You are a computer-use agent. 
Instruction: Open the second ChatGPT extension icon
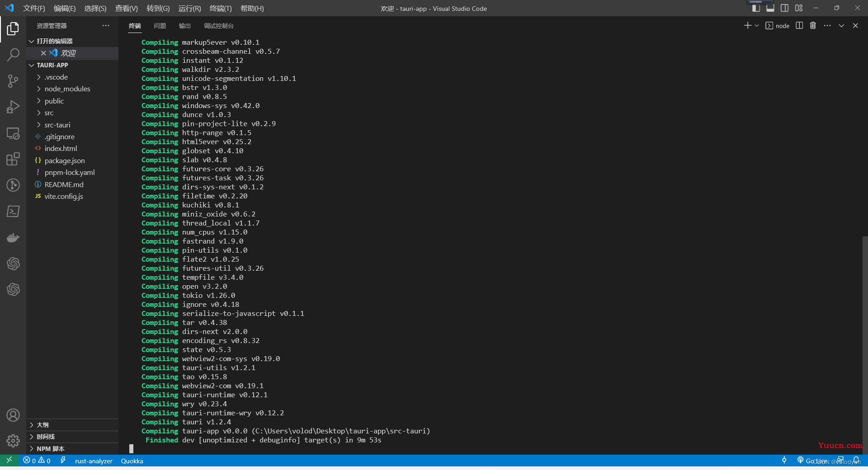13,290
